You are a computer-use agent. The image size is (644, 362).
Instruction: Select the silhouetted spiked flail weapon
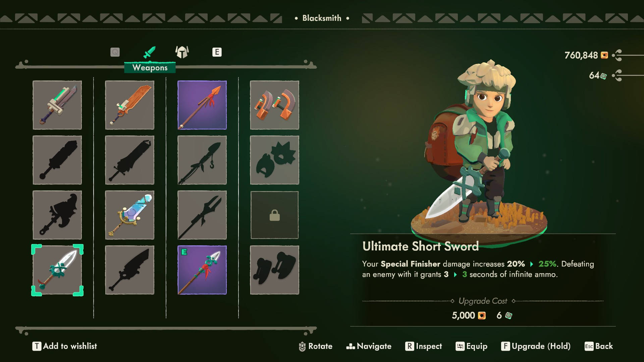coord(274,160)
